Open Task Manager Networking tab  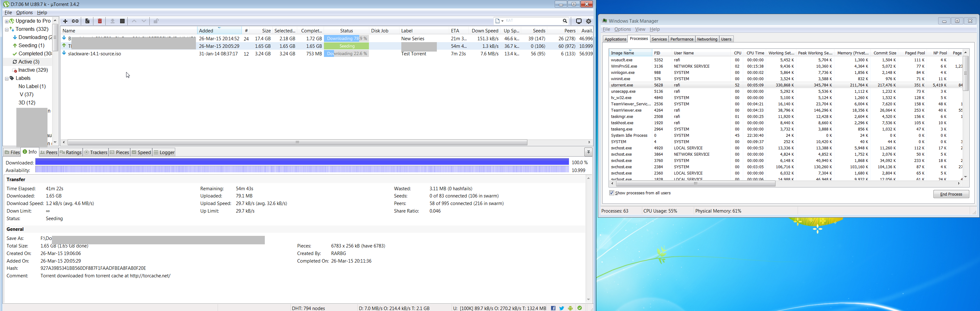(x=707, y=39)
